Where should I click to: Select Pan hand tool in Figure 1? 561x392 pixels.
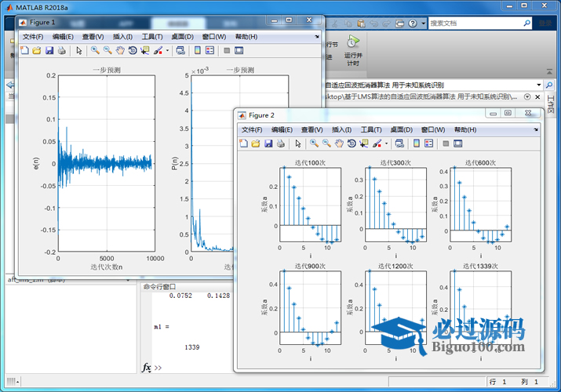(x=120, y=50)
